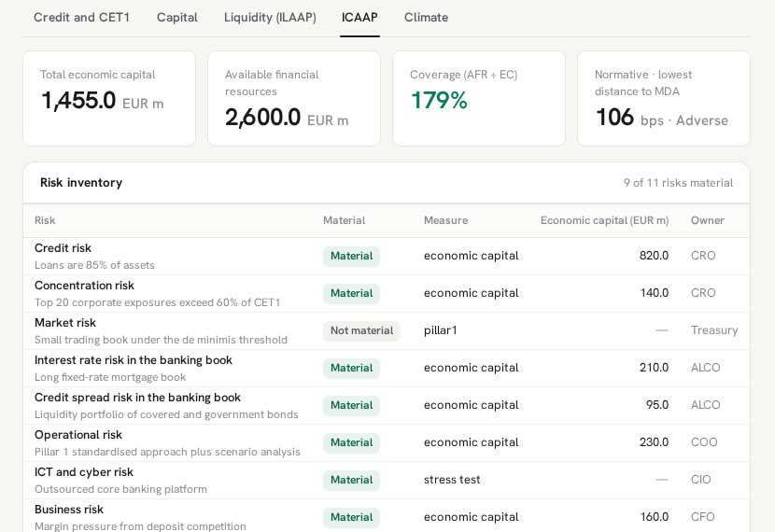Click the Risk inventory heading
775x532 pixels.
tap(81, 183)
